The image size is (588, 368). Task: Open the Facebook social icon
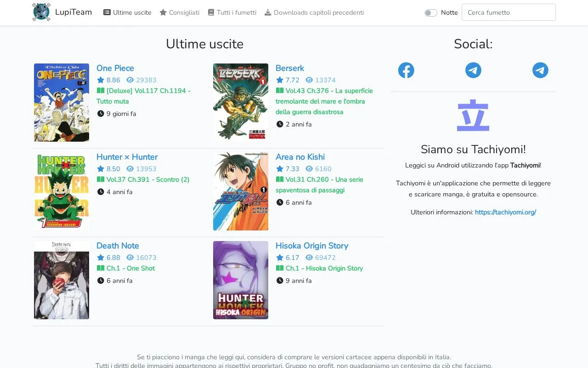(406, 70)
